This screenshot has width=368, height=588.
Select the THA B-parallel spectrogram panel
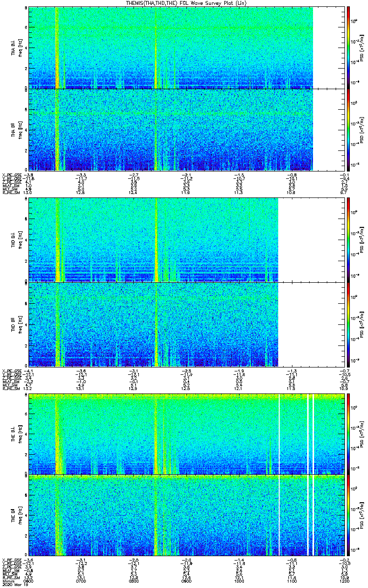[185, 130]
